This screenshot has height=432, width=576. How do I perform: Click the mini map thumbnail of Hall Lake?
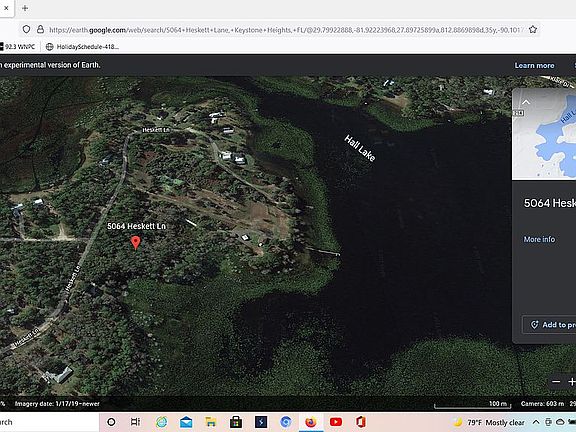pyautogui.click(x=544, y=134)
